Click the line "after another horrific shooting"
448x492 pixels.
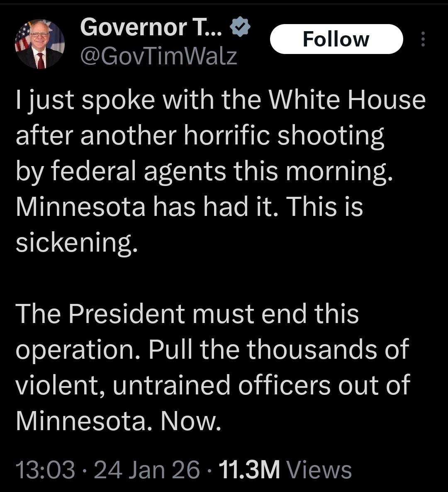coord(200,136)
